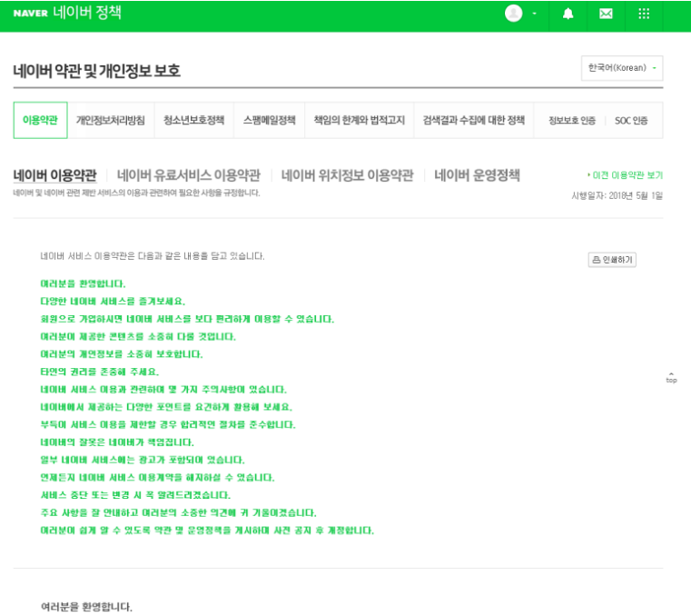691x616 pixels.
Task: Open the user profile avatar
Action: coord(513,14)
